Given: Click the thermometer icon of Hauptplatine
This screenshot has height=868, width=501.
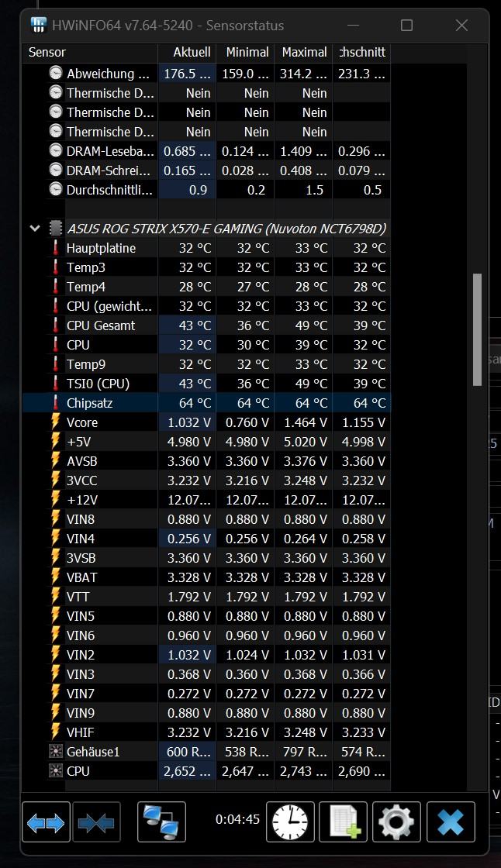Looking at the screenshot, I should click(55, 247).
